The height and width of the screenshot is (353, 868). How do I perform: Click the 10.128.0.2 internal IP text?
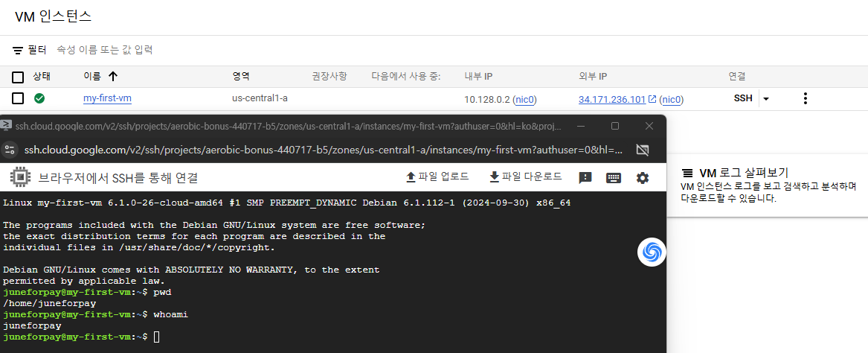(x=487, y=100)
